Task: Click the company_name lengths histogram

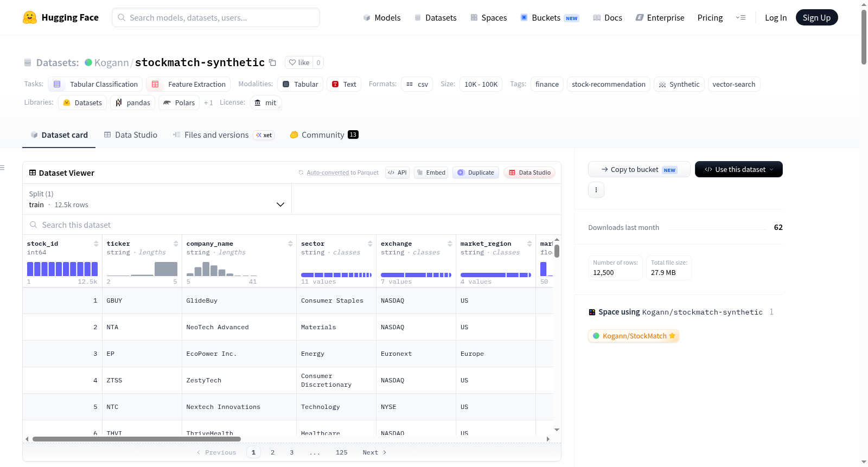Action: [222, 269]
